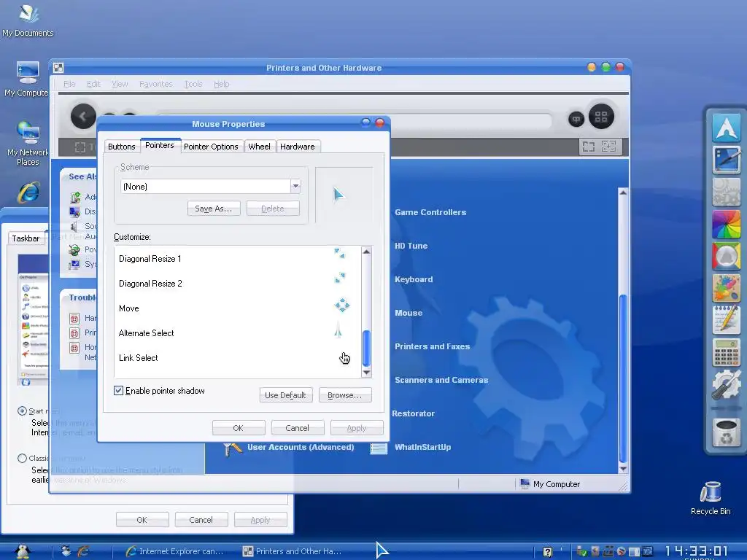
Task: Switch to the Pointer Options tab
Action: pos(211,146)
